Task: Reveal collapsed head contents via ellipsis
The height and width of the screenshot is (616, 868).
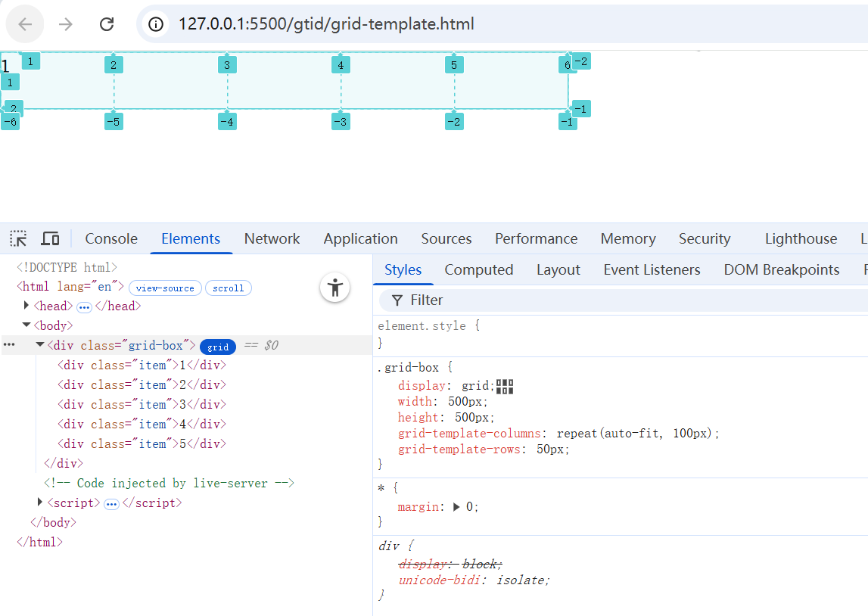Action: point(84,307)
